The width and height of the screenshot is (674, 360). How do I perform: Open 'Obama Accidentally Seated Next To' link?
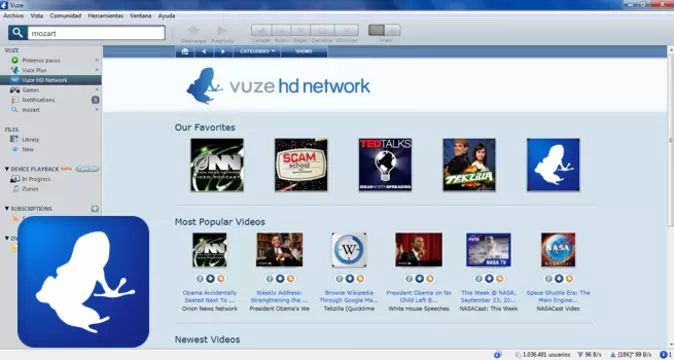[x=209, y=296]
